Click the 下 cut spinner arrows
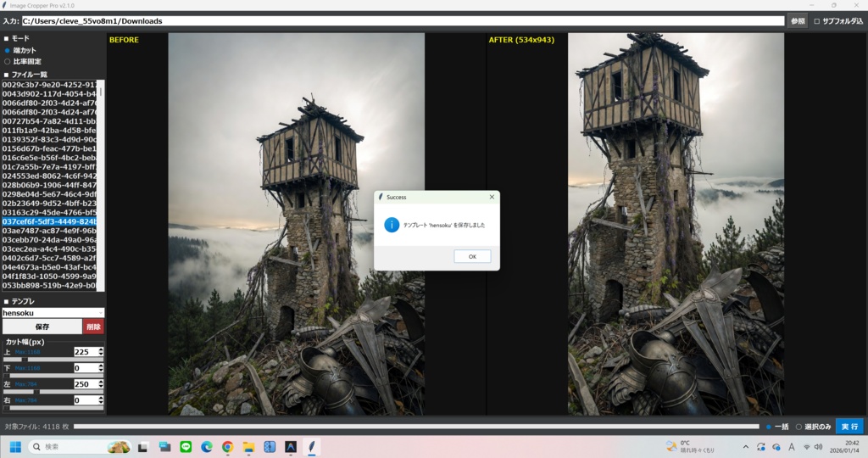 coord(101,368)
